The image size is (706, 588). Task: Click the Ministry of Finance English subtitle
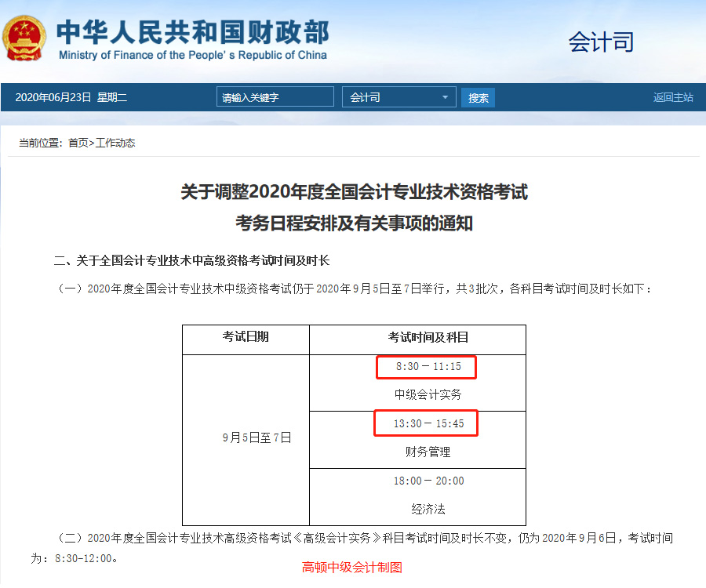pos(193,55)
